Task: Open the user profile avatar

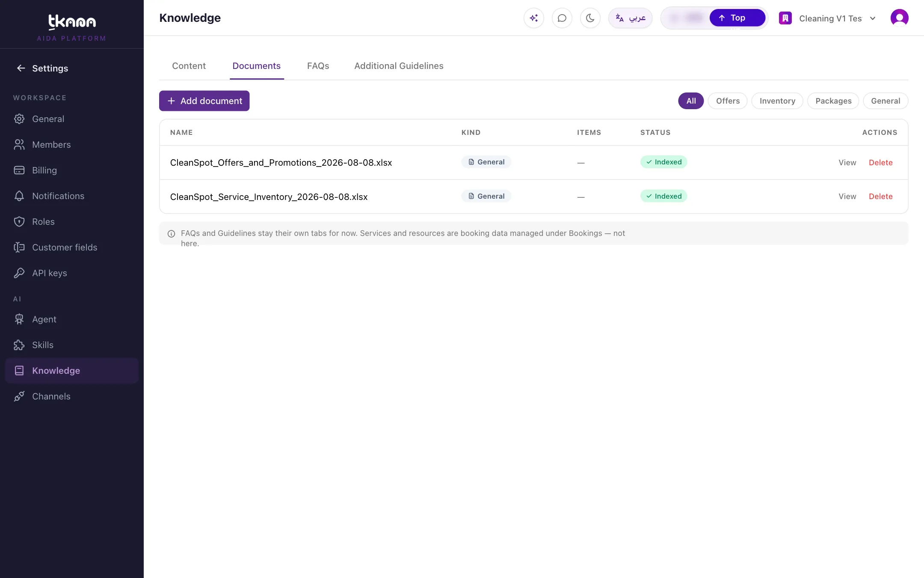Action: [899, 18]
